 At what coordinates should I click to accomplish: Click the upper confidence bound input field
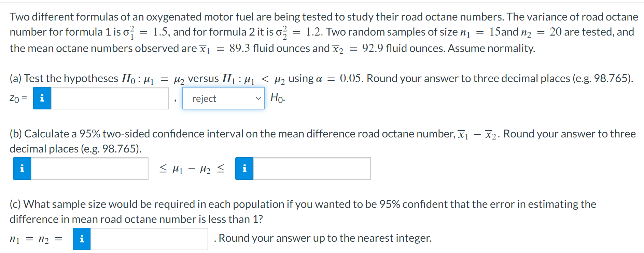(312, 169)
